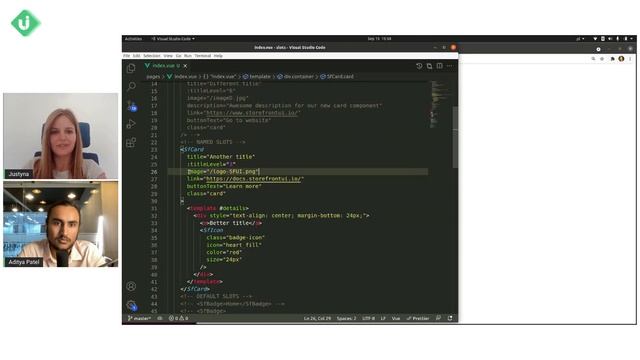640x360 pixels.
Task: Open the editor More Actions ellipsis
Action: tap(449, 66)
